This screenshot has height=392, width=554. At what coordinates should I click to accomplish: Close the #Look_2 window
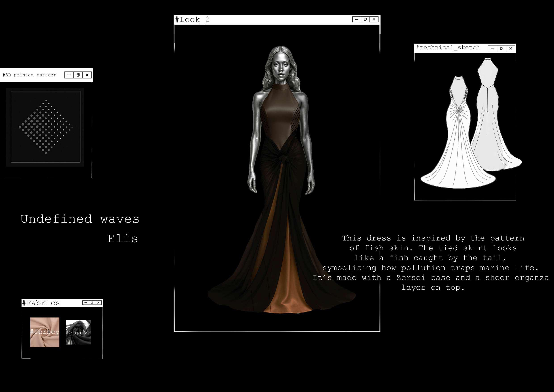(374, 19)
